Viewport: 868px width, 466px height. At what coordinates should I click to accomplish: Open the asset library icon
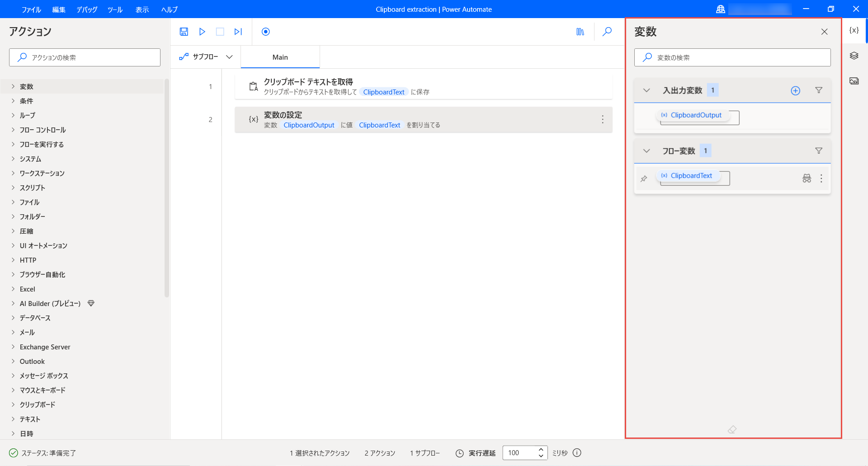click(x=580, y=32)
